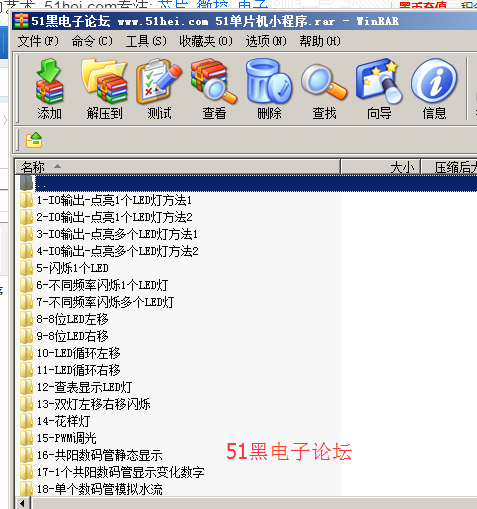
Task: Click folder icon of 9-8位LED右移 row
Action: (x=26, y=336)
